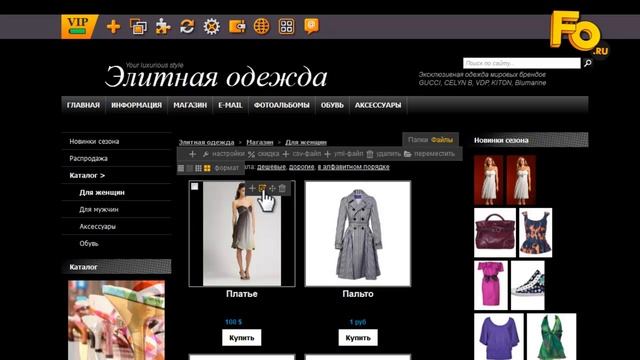This screenshot has height=360, width=640.
Task: Click the 'Купить' button under Пальто
Action: (x=358, y=338)
